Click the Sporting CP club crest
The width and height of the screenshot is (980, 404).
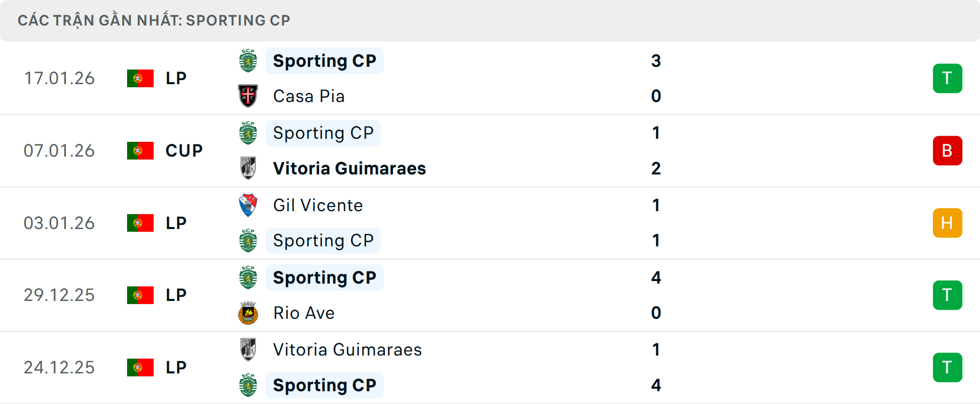pyautogui.click(x=249, y=61)
